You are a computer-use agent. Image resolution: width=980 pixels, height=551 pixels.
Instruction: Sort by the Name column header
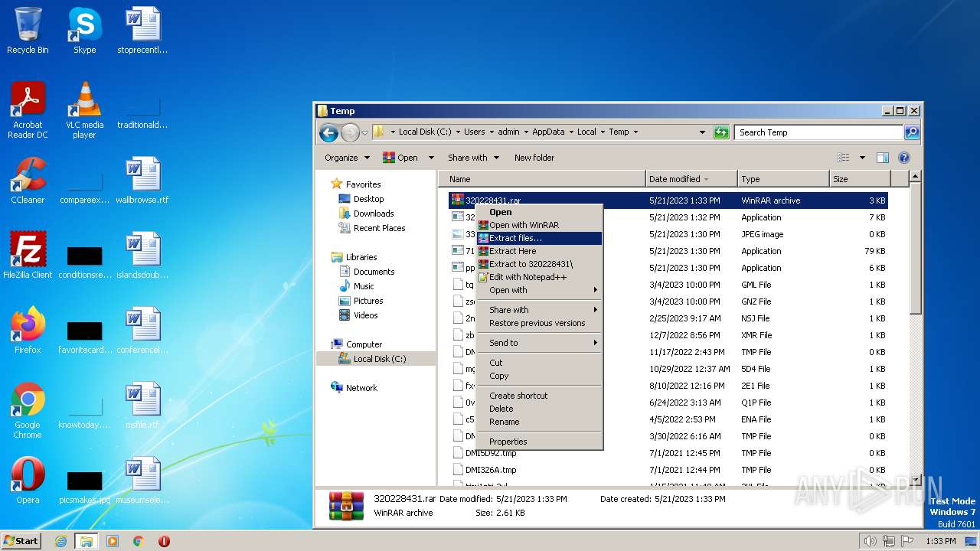tap(542, 179)
